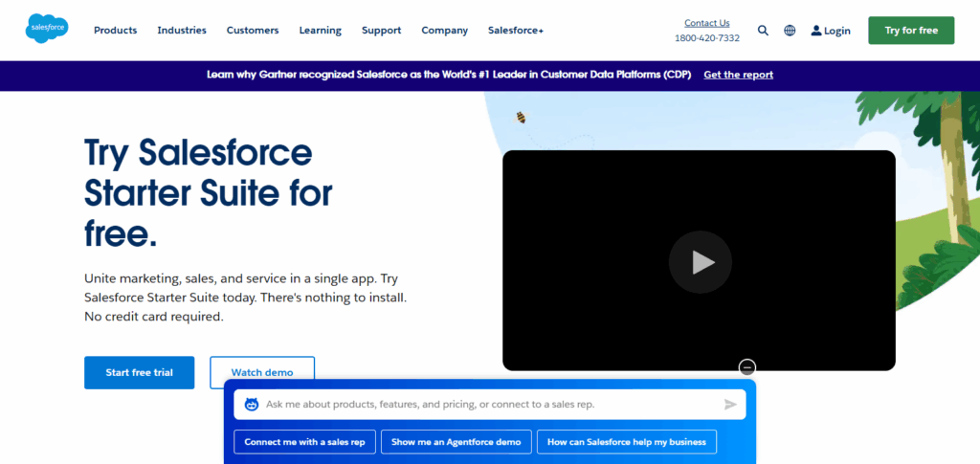Open the Get the report link
The image size is (980, 464).
(738, 75)
